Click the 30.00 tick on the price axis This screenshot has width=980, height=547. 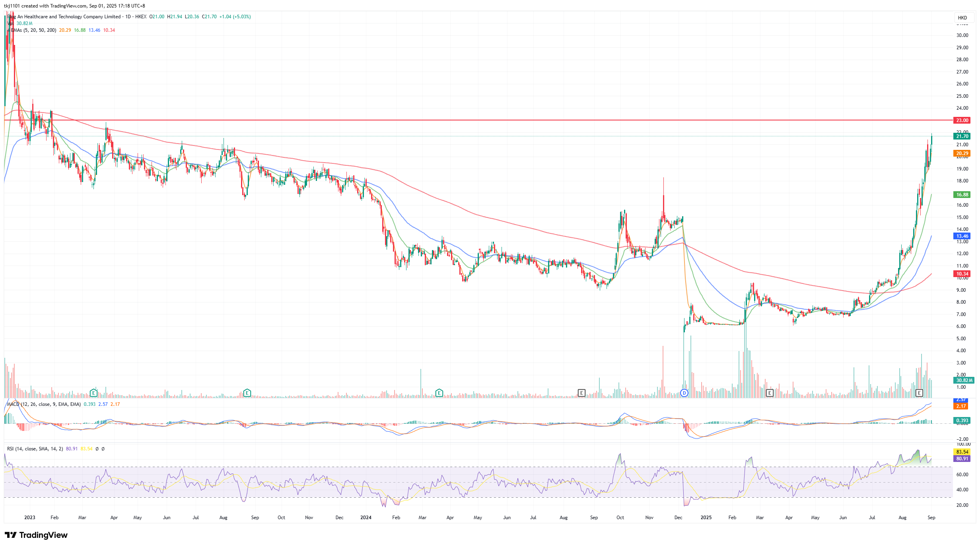click(x=962, y=35)
